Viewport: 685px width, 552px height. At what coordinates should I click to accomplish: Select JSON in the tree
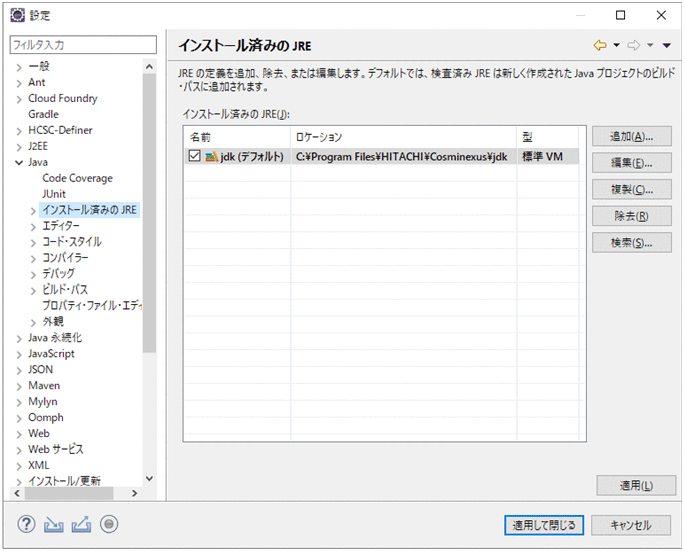tap(40, 369)
